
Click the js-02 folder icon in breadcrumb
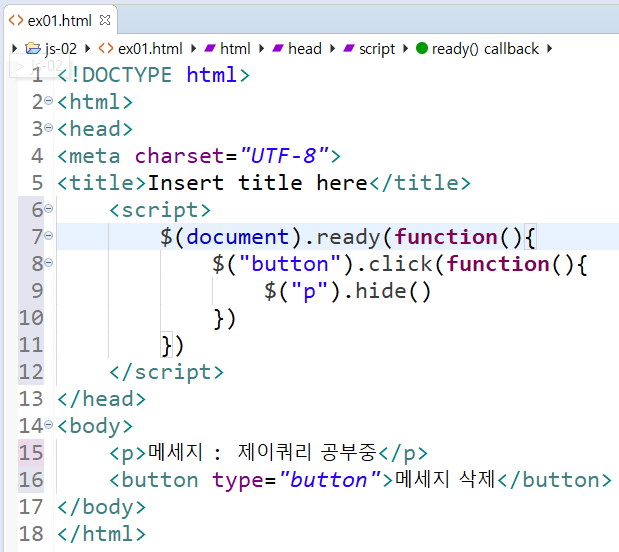[33, 49]
